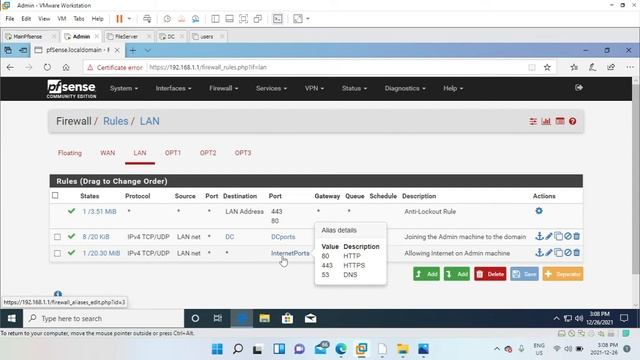This screenshot has width=640, height=360.
Task: Enter VMware full screen mode icon
Action: tap(298, 19)
